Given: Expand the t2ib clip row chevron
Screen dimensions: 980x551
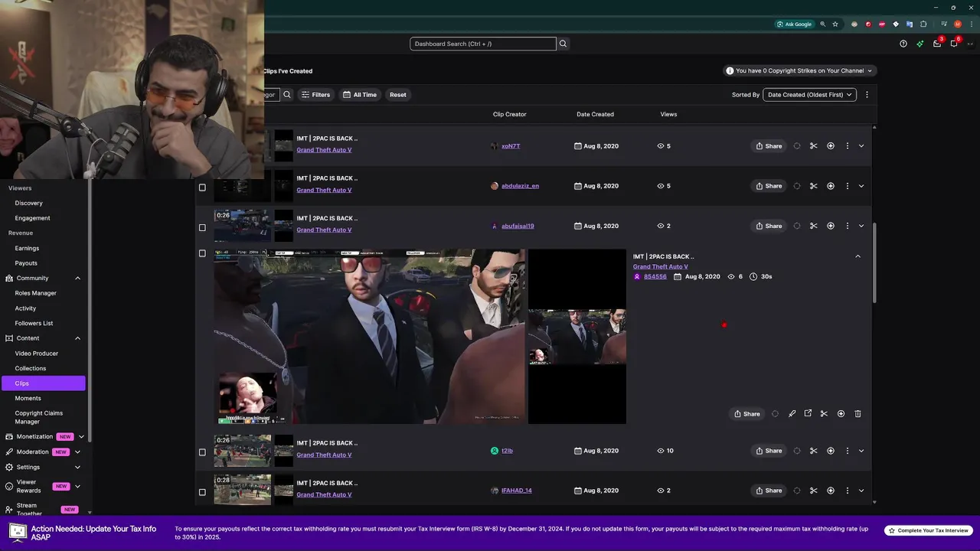Looking at the screenshot, I should [861, 451].
